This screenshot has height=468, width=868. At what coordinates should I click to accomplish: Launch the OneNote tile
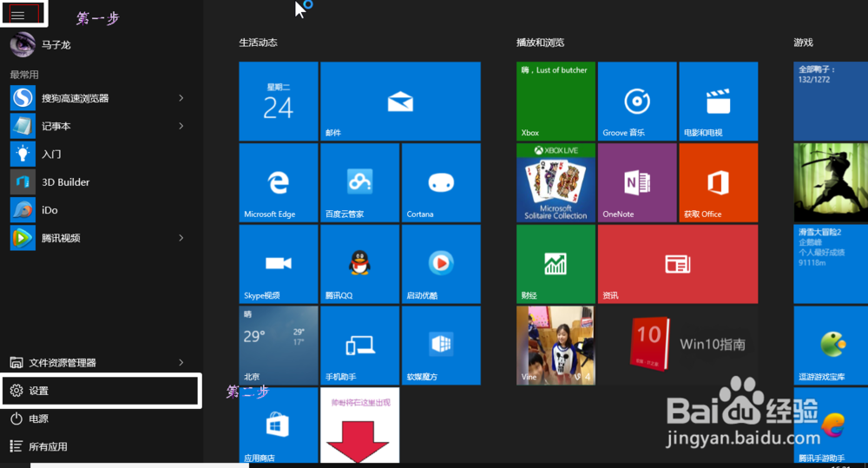point(637,182)
